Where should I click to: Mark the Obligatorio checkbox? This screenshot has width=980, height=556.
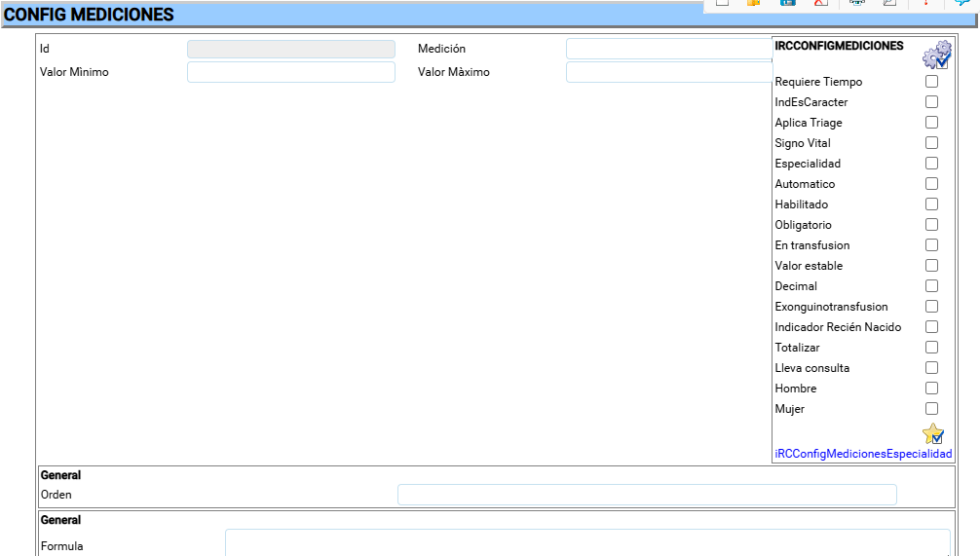931,225
